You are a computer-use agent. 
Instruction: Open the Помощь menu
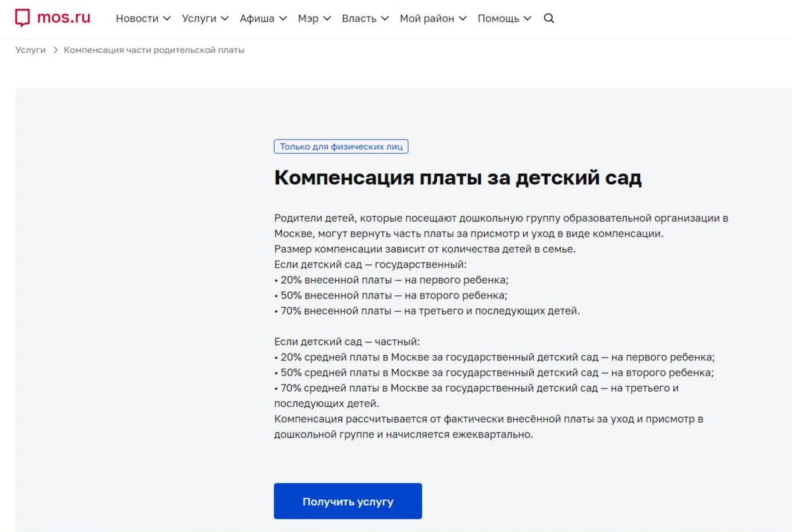click(x=505, y=18)
